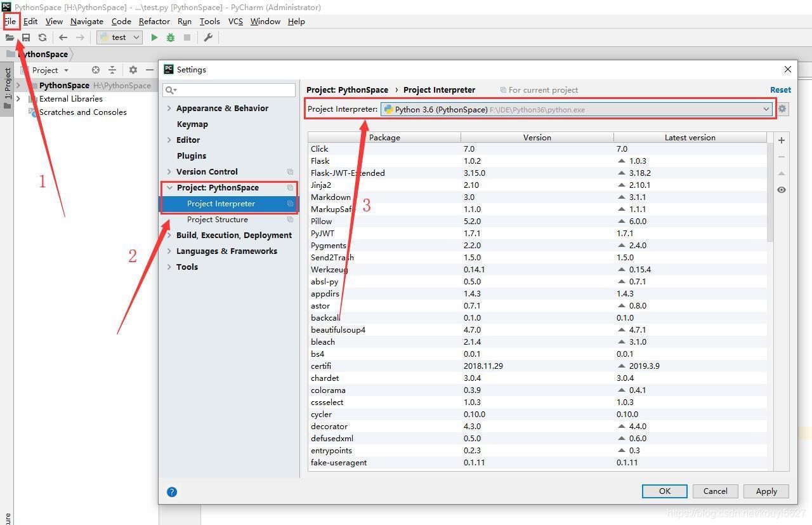812x525 pixels.
Task: Click the Cancel button
Action: (x=715, y=491)
